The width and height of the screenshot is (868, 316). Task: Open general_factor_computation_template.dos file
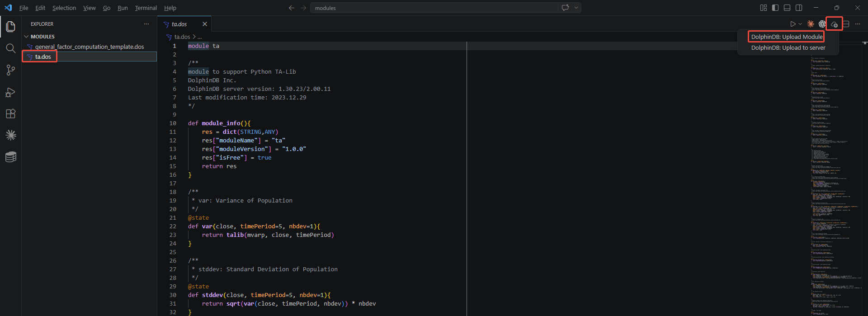pyautogui.click(x=90, y=47)
